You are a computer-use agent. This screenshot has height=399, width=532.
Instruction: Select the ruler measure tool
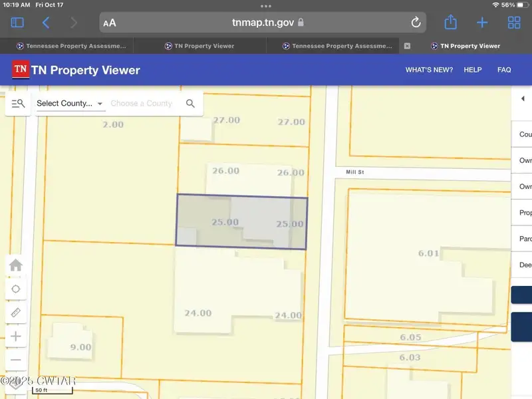click(x=16, y=312)
